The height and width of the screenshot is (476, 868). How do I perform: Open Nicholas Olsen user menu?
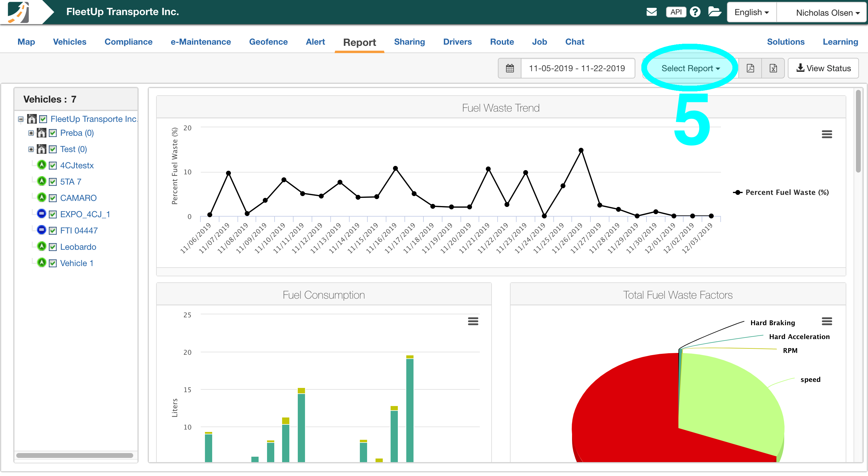tap(821, 12)
